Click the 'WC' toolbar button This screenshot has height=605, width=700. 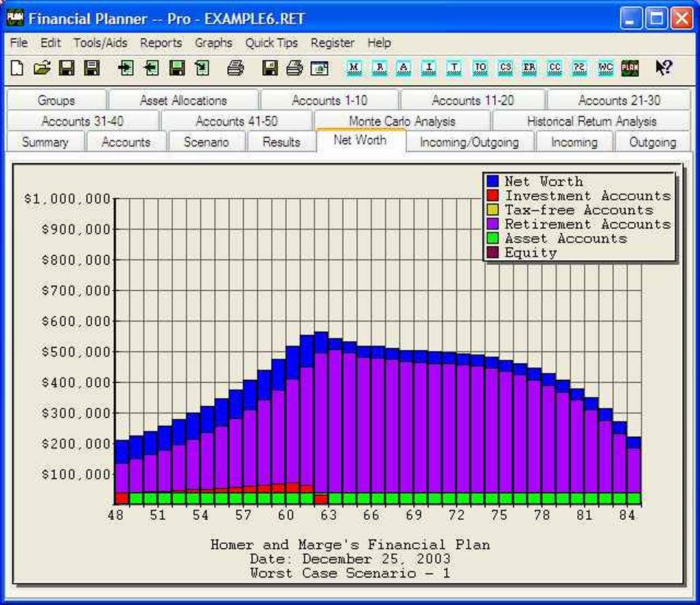click(x=605, y=68)
